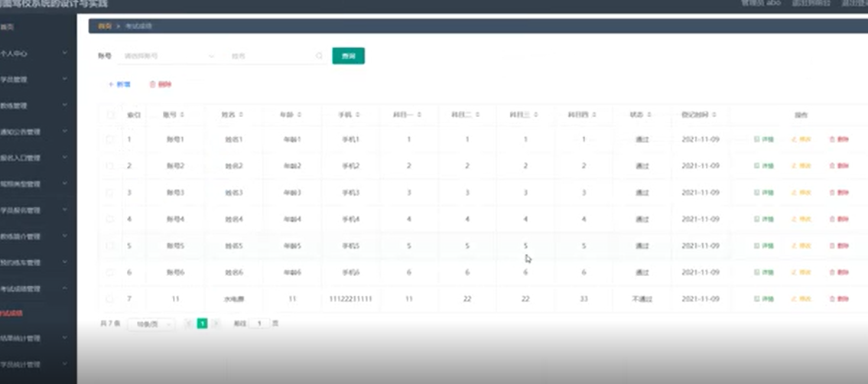868x384 pixels.
Task: Toggle the select-all checkbox in table header
Action: (x=110, y=115)
